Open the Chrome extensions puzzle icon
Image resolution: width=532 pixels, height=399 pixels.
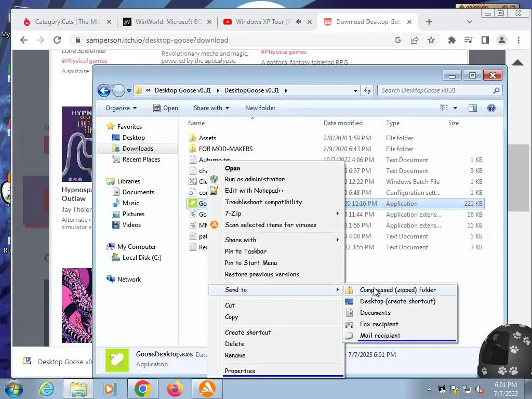click(451, 40)
